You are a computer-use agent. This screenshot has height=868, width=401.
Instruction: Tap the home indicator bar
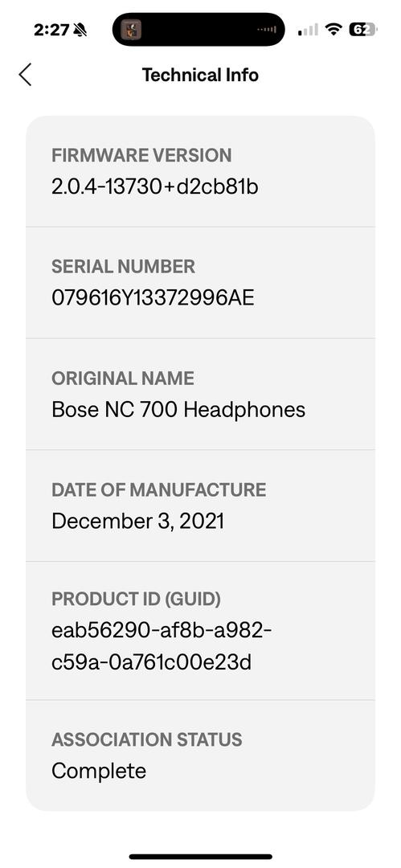click(201, 857)
